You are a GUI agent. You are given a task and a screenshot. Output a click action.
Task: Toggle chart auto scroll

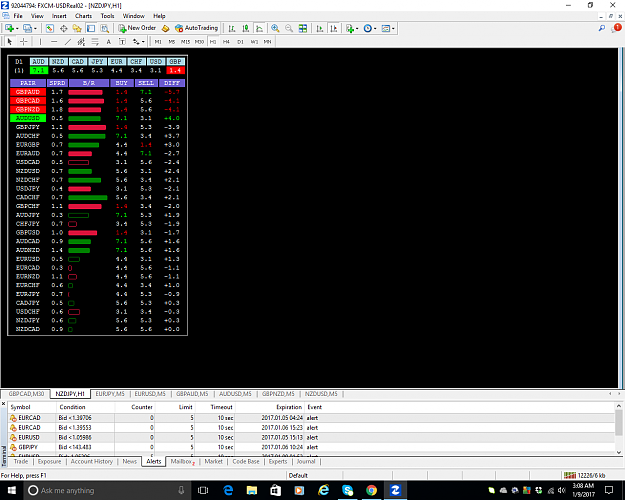tap(320, 28)
